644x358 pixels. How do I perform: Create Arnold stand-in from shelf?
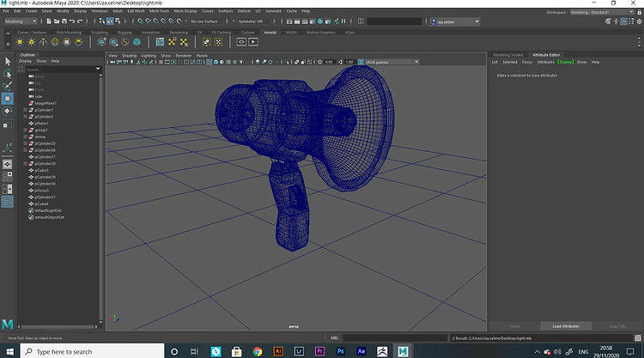(x=102, y=42)
